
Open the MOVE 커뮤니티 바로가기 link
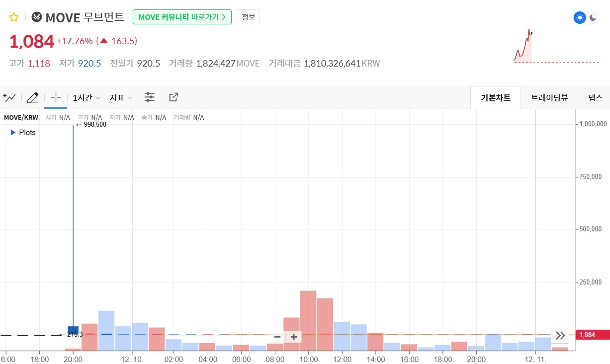coord(182,17)
